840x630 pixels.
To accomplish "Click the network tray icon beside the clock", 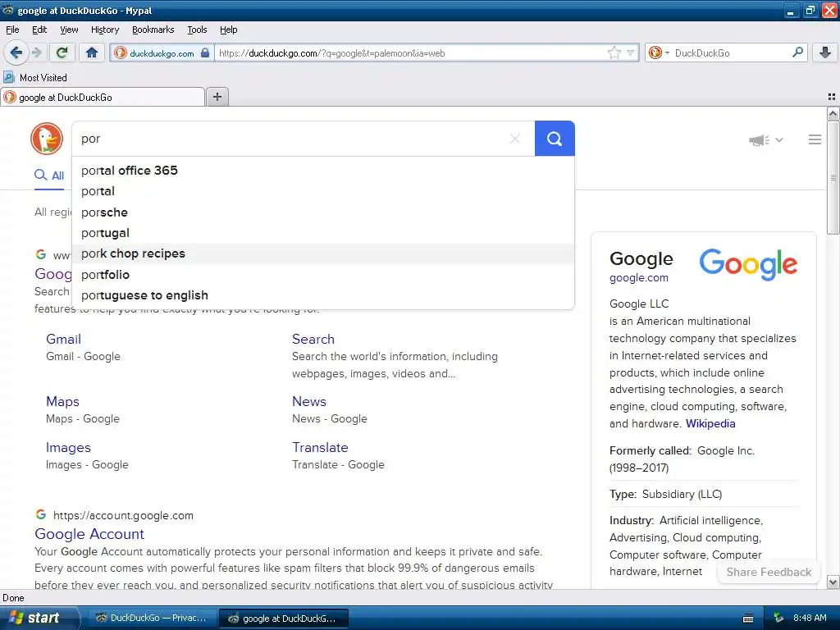I will [778, 618].
